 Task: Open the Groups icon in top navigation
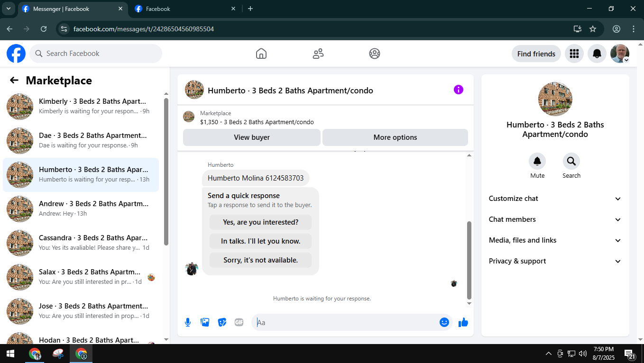click(x=375, y=54)
